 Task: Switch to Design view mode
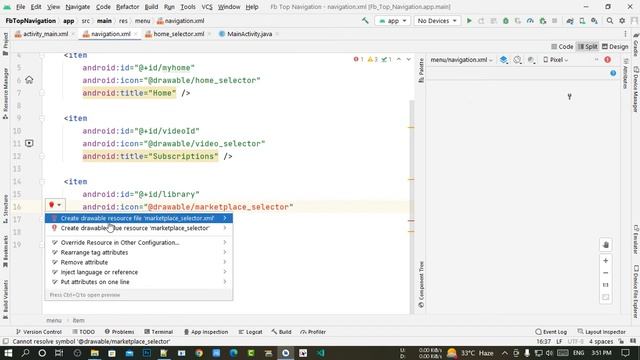click(615, 47)
